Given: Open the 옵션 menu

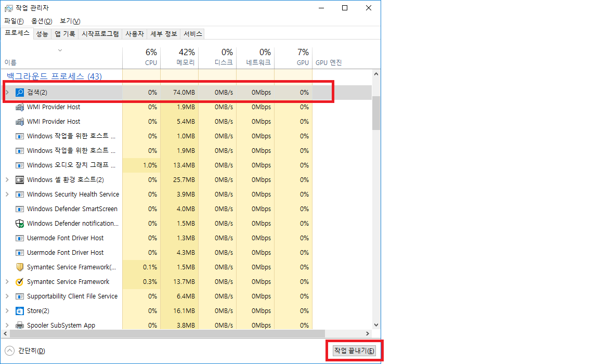Looking at the screenshot, I should [x=42, y=21].
